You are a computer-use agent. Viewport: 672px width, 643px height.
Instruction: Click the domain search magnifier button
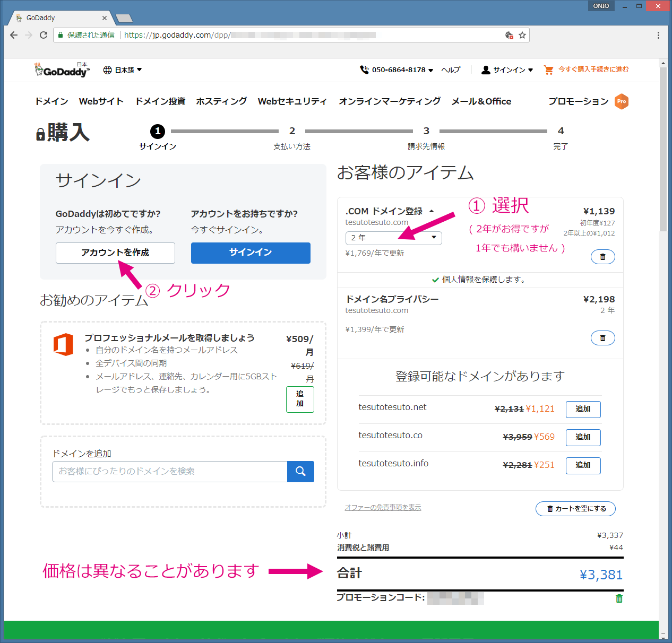tap(300, 472)
